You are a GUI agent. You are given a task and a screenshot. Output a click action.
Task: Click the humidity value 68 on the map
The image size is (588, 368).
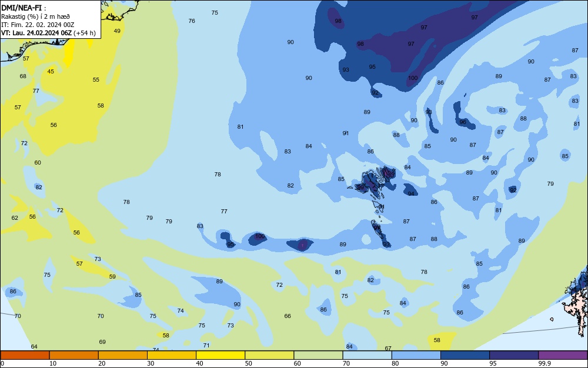tap(23, 76)
